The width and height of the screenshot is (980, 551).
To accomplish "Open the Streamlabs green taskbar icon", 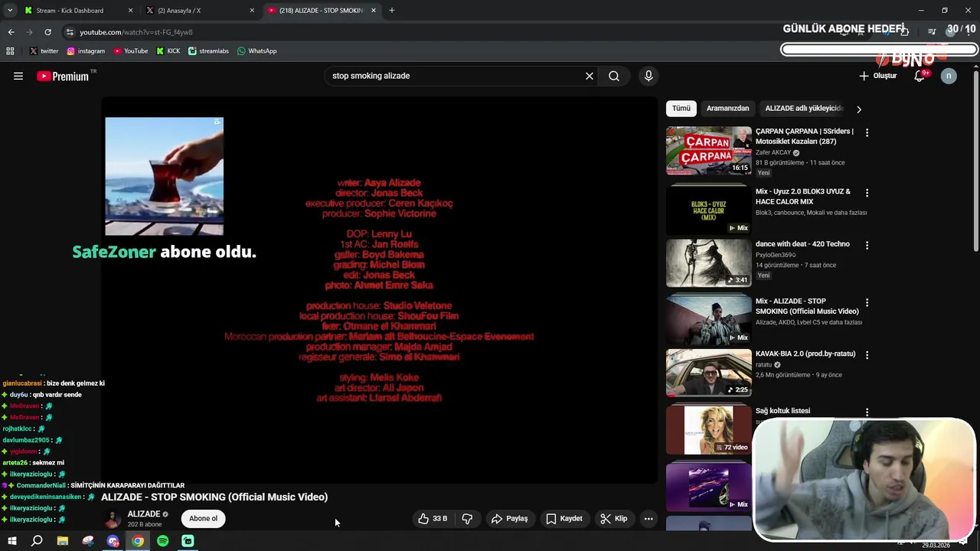I will 188,541.
